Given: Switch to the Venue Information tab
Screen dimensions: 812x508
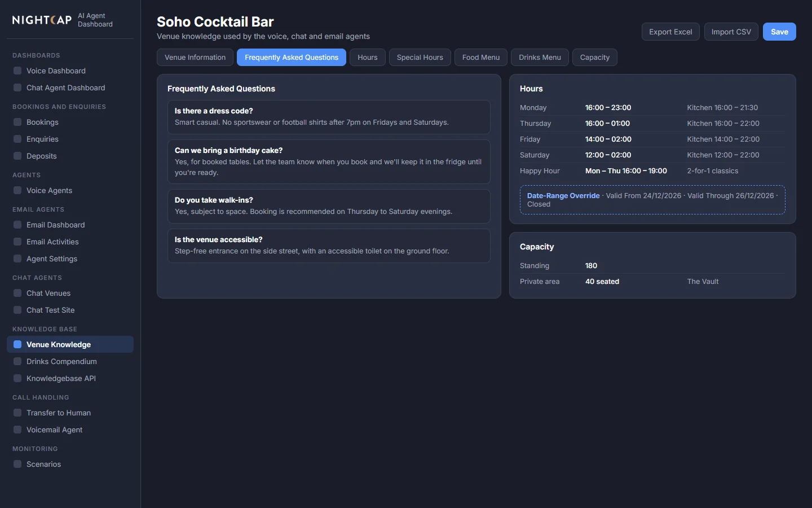Looking at the screenshot, I should click(195, 58).
